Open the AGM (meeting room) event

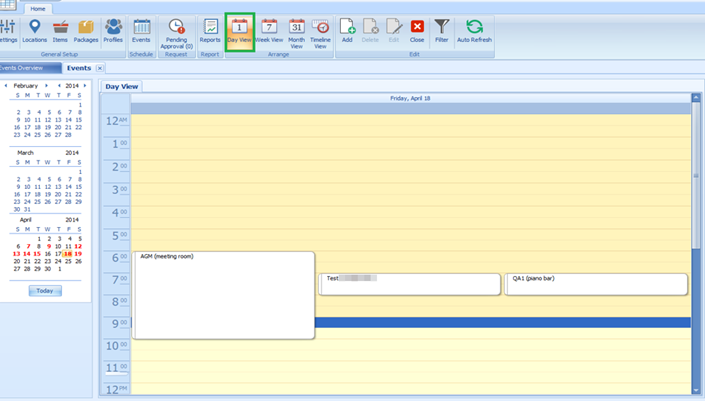tap(223, 295)
